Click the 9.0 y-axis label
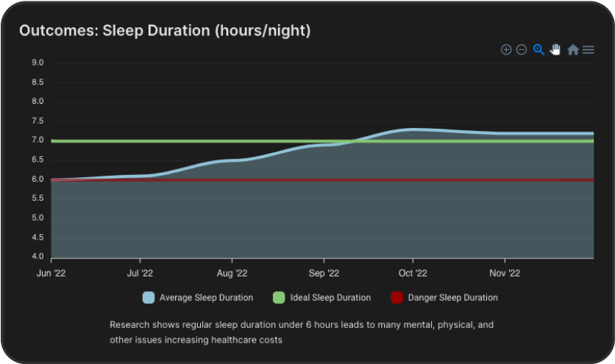615x364 pixels. coord(38,63)
